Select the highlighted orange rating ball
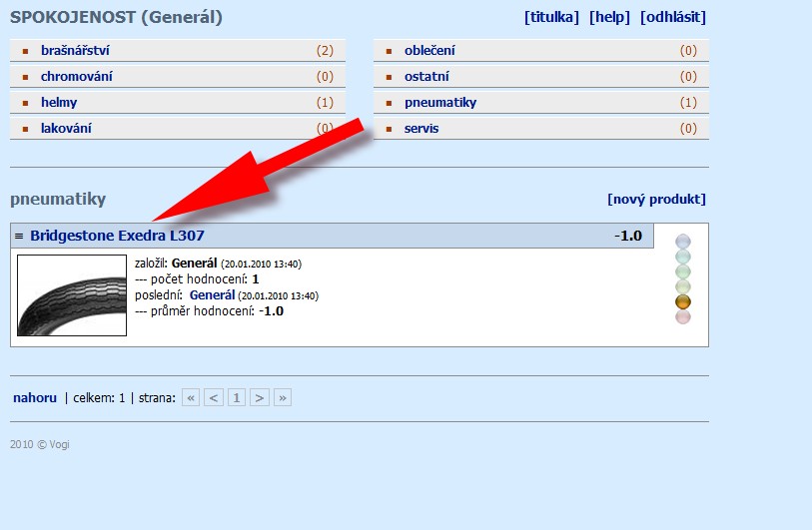This screenshot has width=812, height=530. [x=683, y=301]
